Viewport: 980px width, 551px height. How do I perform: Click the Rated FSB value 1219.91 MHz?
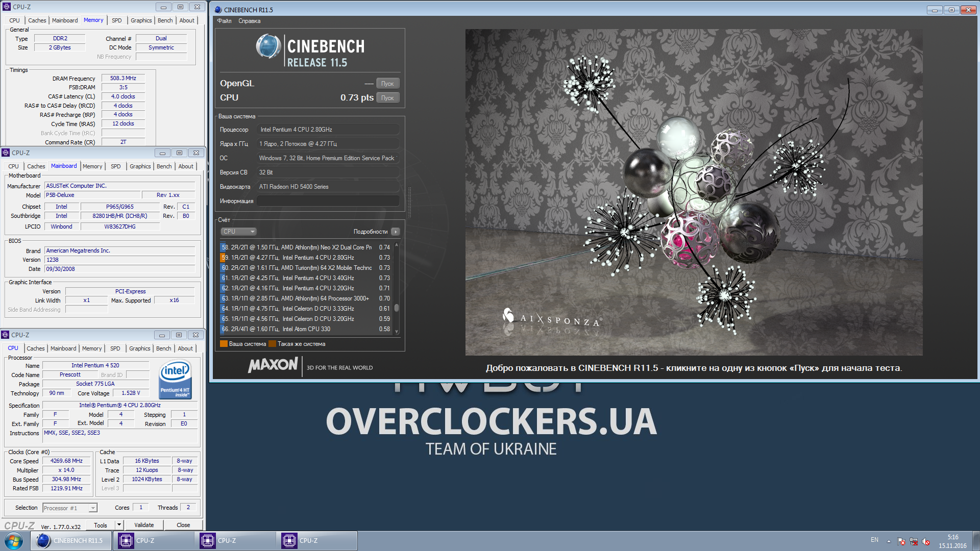point(66,488)
